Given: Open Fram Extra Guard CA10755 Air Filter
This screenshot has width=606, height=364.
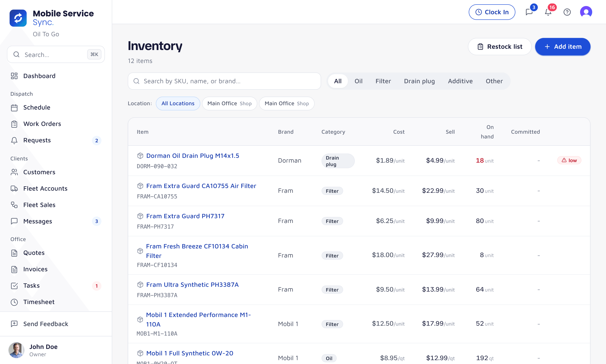Looking at the screenshot, I should pos(201,186).
